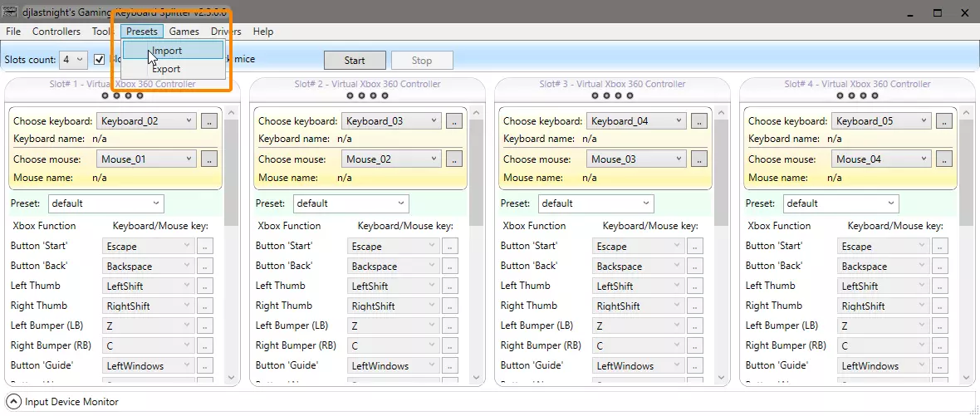Click Slot 4 panel scroll-up arrow
The image size is (980, 416).
tap(966, 113)
